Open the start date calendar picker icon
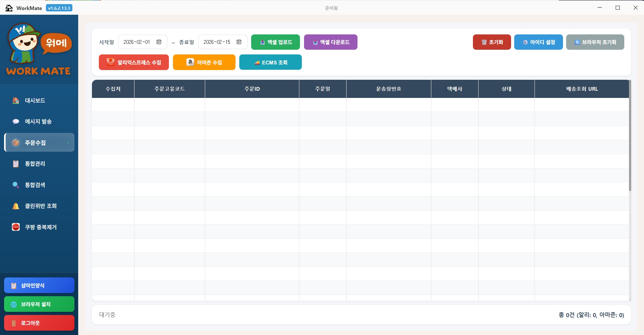This screenshot has height=335, width=644. (159, 42)
